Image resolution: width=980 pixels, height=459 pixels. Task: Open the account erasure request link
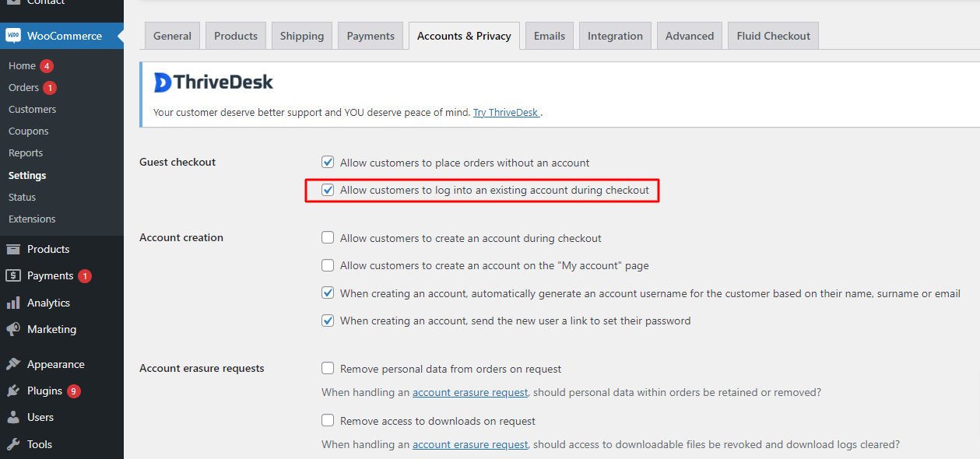click(x=470, y=392)
